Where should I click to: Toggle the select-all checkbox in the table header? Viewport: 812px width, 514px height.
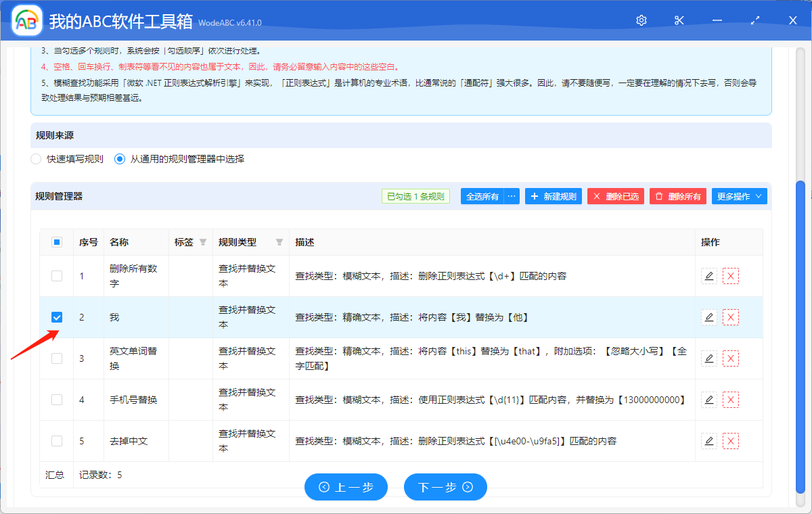pos(56,241)
